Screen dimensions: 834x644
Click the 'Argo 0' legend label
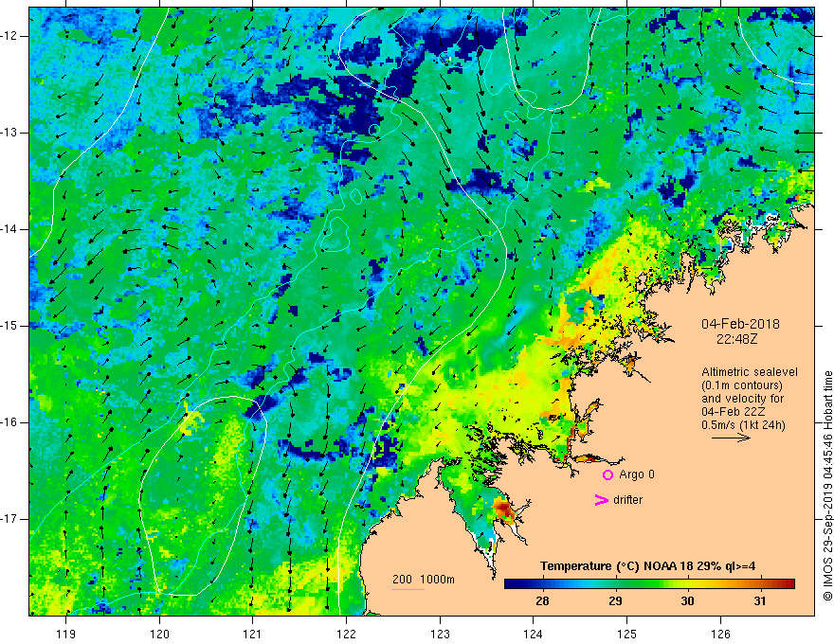point(637,474)
